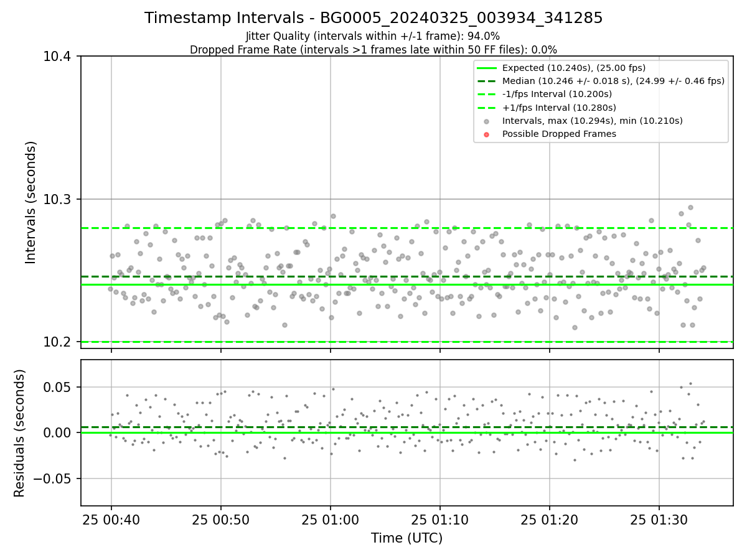Click the 10.4 y-axis tick label
This screenshot has width=747, height=560.
click(61, 57)
